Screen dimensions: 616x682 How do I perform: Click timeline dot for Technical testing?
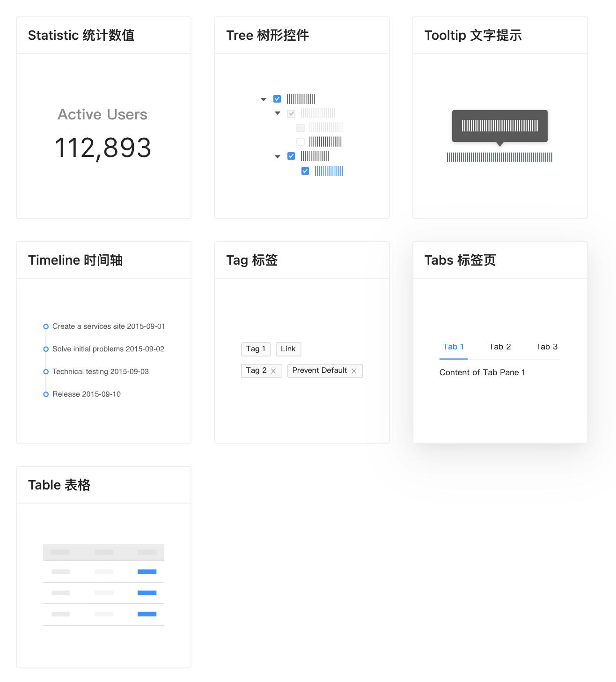point(46,371)
